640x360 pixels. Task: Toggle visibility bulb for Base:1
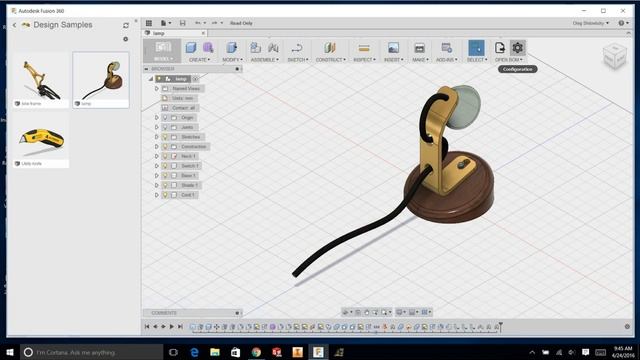pyautogui.click(x=165, y=176)
